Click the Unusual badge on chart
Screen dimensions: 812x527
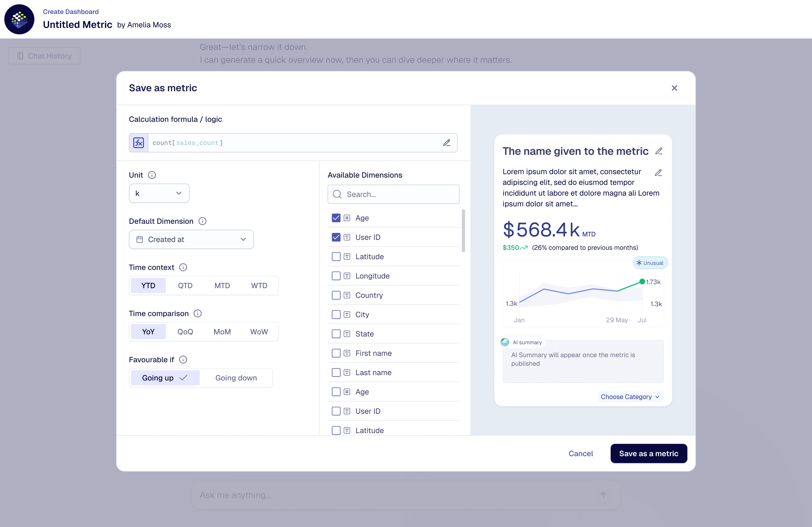tap(650, 263)
